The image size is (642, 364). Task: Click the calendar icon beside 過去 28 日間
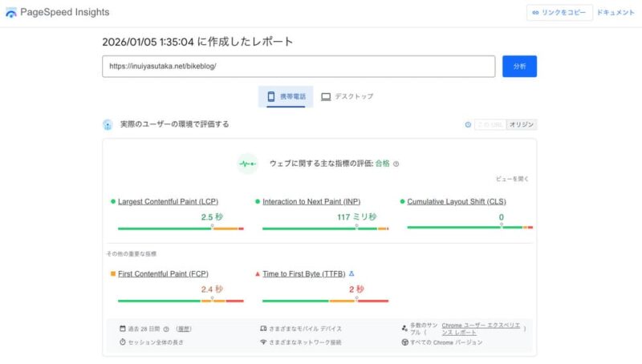[123, 329]
